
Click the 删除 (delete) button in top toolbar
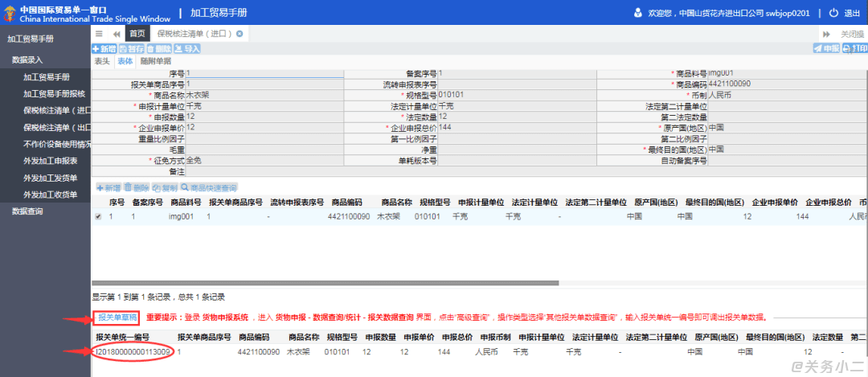tap(158, 48)
